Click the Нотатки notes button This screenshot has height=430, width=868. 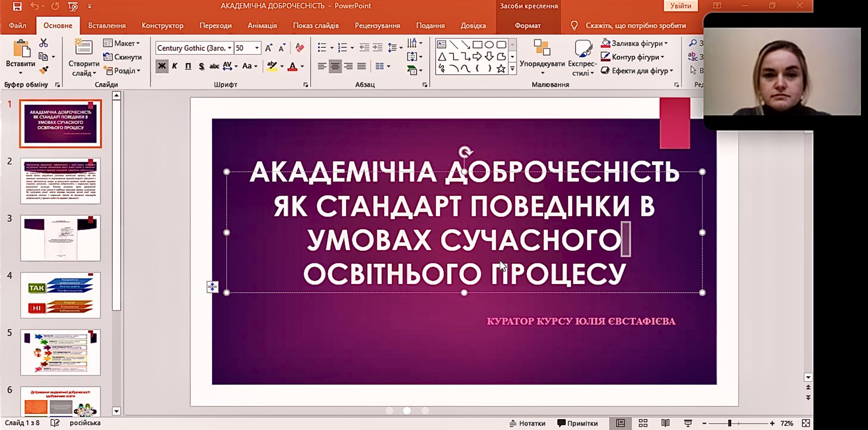(527, 423)
